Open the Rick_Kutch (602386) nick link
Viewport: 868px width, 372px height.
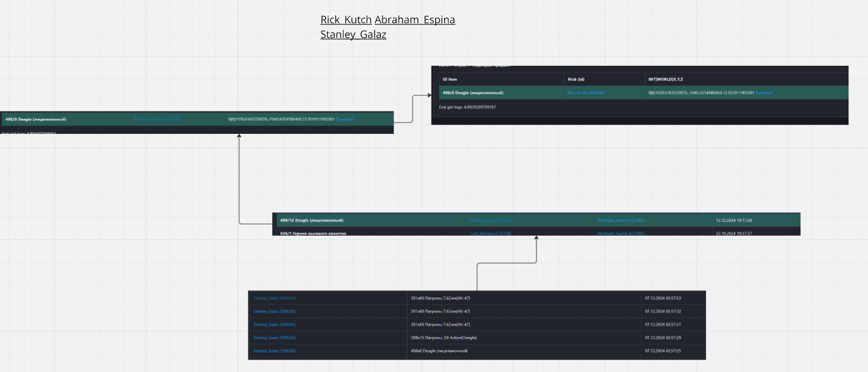pyautogui.click(x=586, y=93)
